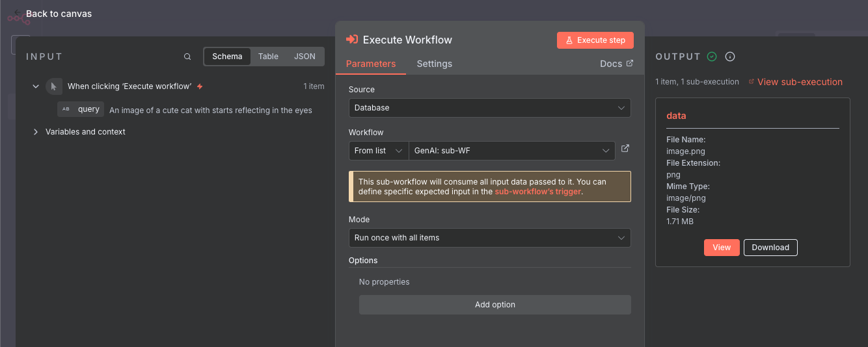Click the green output success checkmark icon
This screenshot has height=347, width=868.
[x=712, y=57]
